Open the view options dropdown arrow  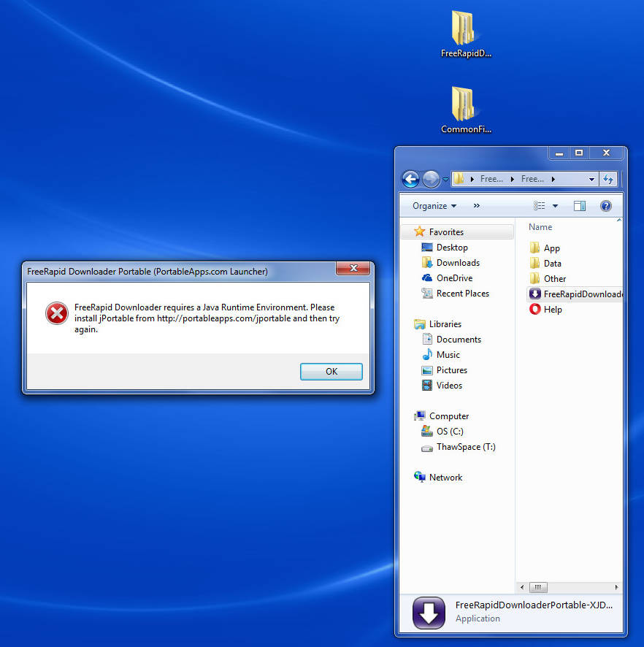(x=556, y=206)
